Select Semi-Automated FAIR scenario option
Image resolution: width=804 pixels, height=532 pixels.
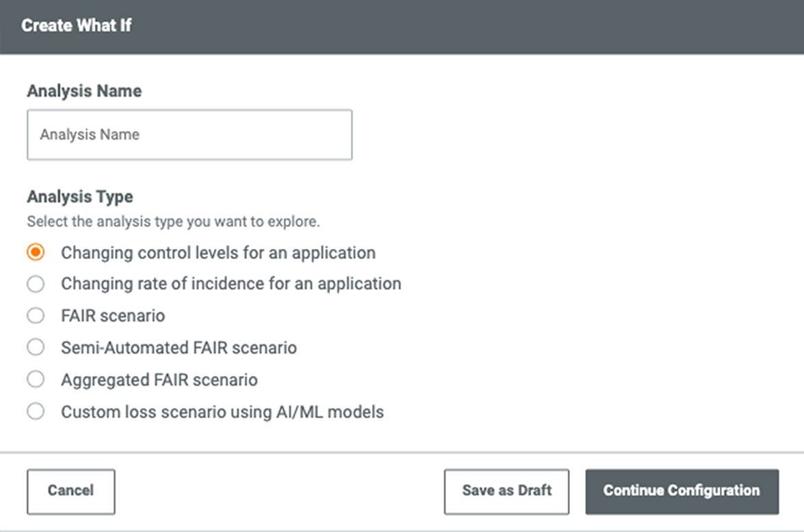(36, 347)
